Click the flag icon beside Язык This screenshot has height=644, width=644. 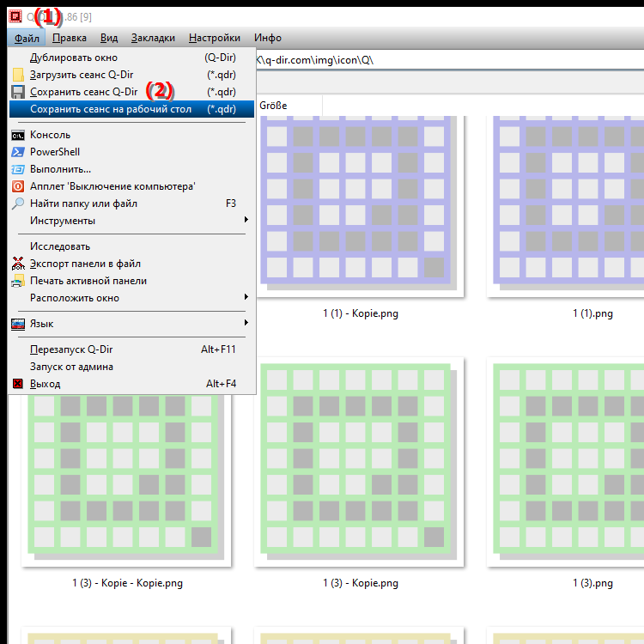click(18, 324)
